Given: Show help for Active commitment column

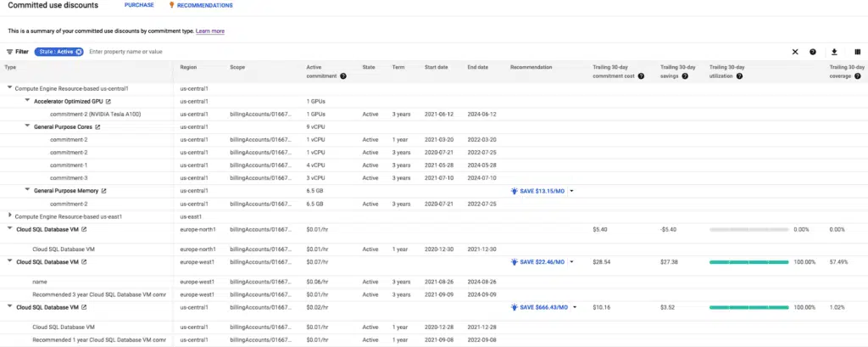Looking at the screenshot, I should (x=343, y=76).
